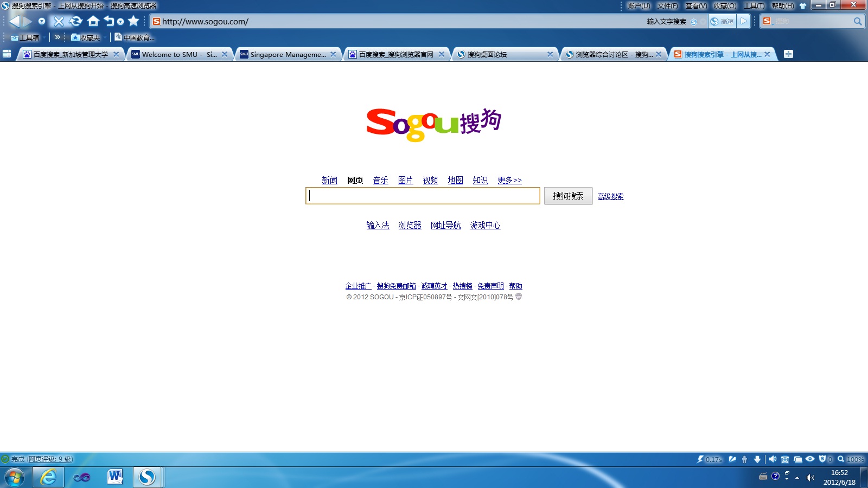
Task: Open the 输入法 link
Action: (x=378, y=225)
